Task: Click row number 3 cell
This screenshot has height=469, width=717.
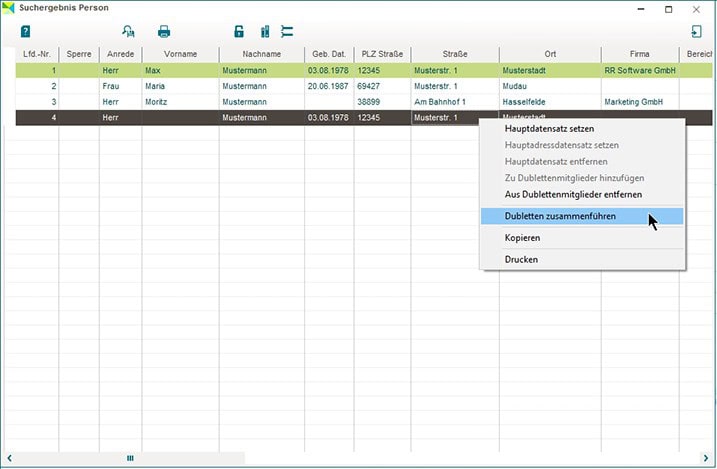Action: coord(37,101)
